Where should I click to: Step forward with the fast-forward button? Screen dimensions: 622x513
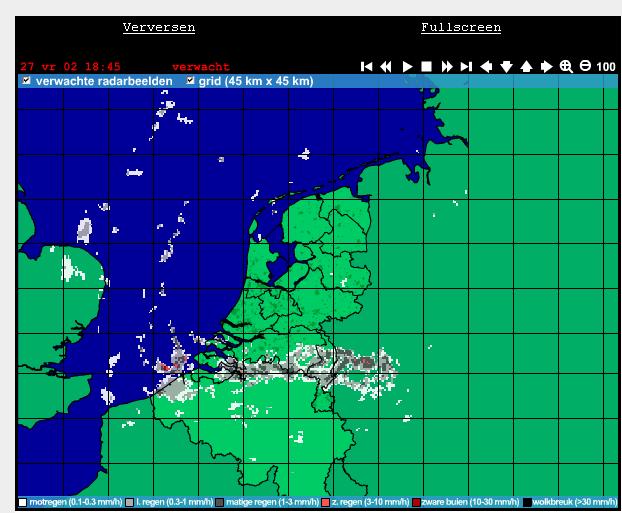(x=447, y=67)
